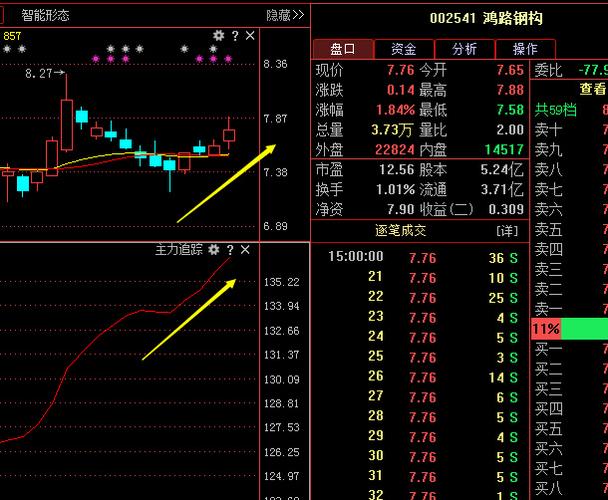This screenshot has width=608, height=500.
Task: Click the 市盈 value 12.56
Action: tap(397, 170)
